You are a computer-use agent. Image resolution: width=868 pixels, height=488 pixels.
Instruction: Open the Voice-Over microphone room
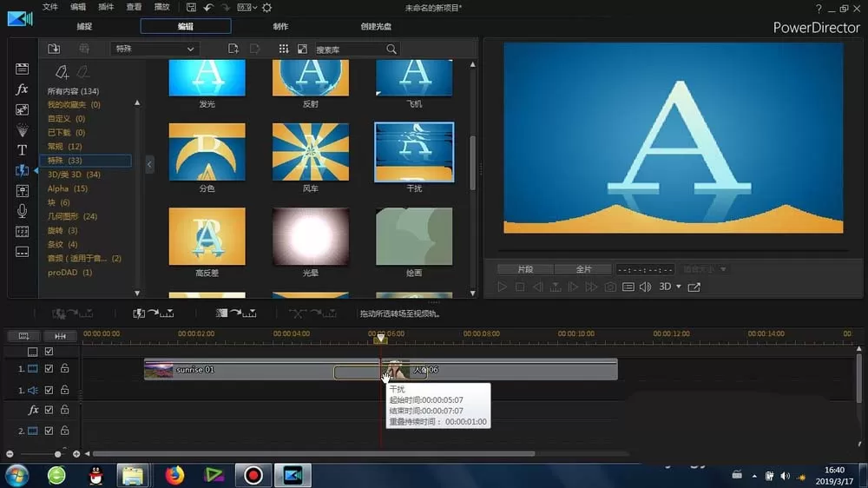22,211
